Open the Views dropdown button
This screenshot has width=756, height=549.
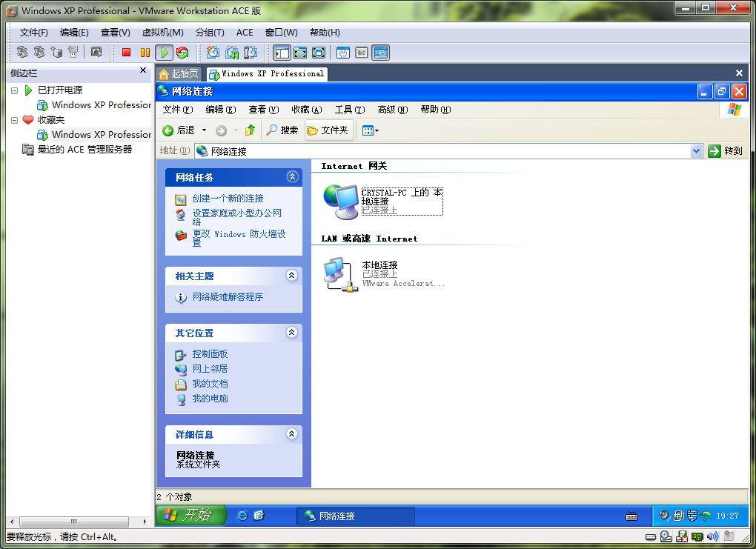(370, 130)
